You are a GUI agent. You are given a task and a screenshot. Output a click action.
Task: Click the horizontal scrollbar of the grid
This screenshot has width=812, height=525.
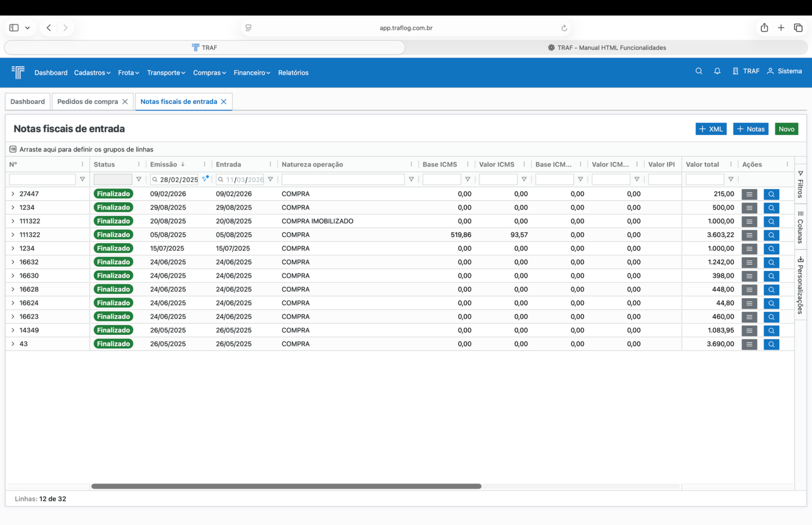(286, 486)
